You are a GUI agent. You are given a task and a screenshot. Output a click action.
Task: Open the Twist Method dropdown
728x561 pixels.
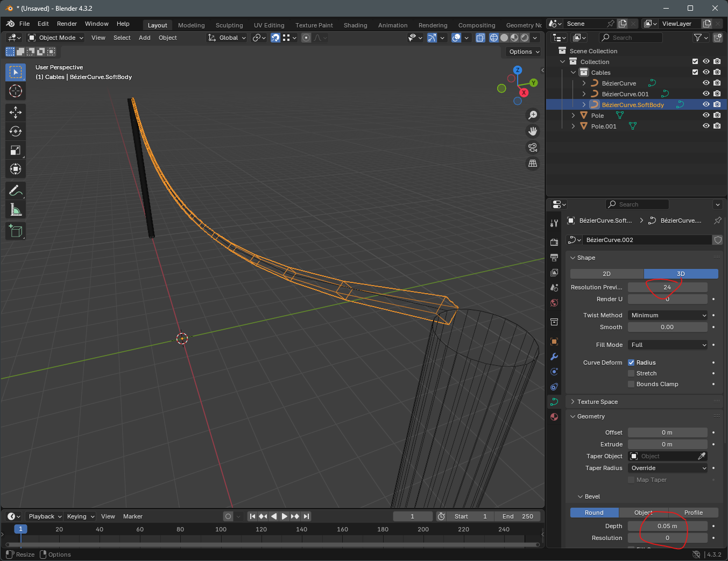(x=667, y=315)
